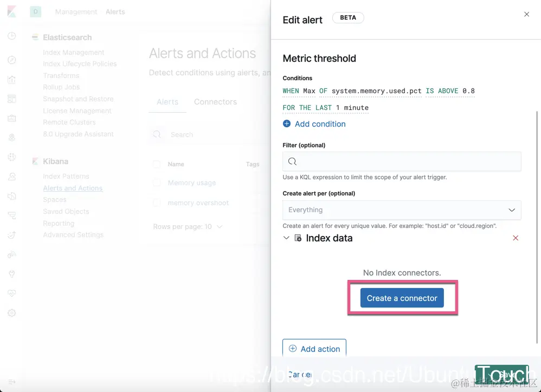Image resolution: width=541 pixels, height=392 pixels.
Task: Focus the alerts Search field
Action: (210, 134)
